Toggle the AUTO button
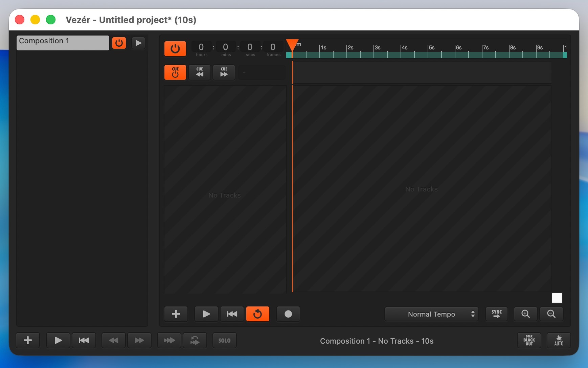The image size is (588, 368). point(559,340)
